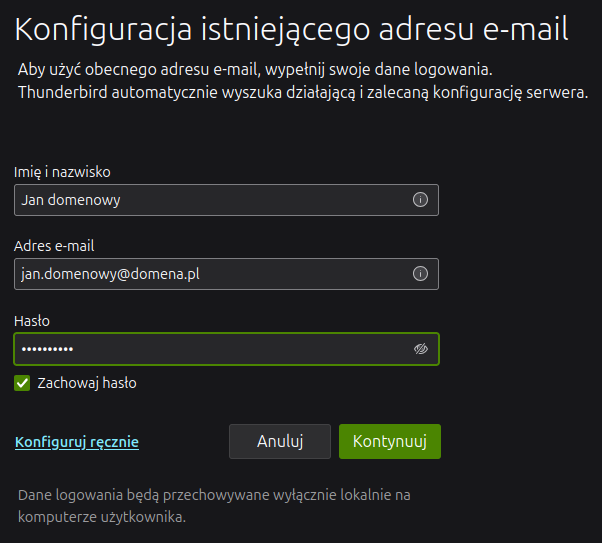Uncheck the Zachowaj hasło checkbox
The image size is (602, 543).
(x=22, y=383)
